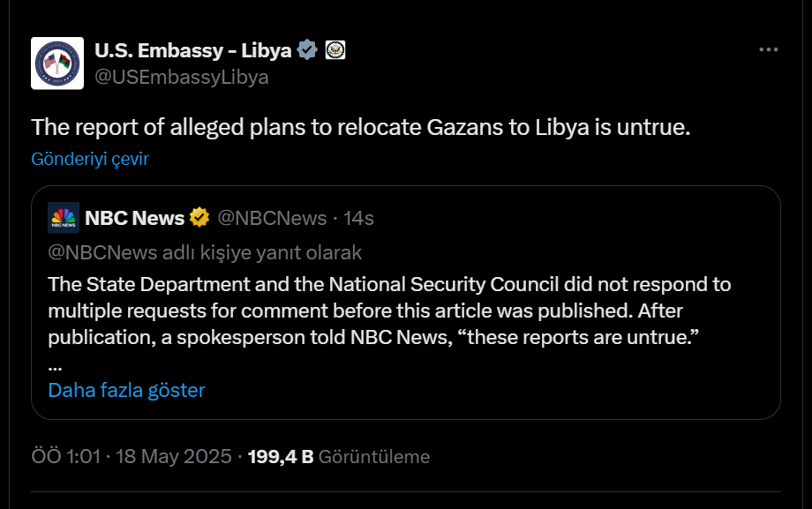Screen dimensions: 812x509
Task: Click the NBC News peacock logo avatar
Action: click(x=64, y=218)
